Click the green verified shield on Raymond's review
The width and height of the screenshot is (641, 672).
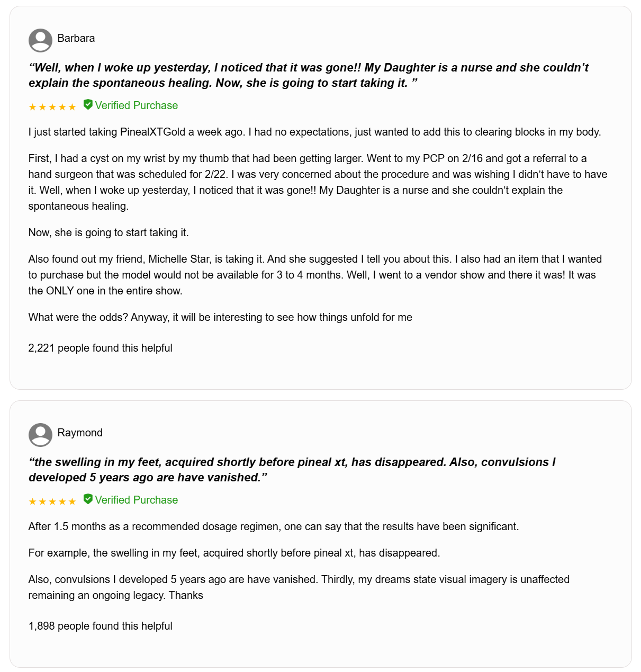(88, 499)
